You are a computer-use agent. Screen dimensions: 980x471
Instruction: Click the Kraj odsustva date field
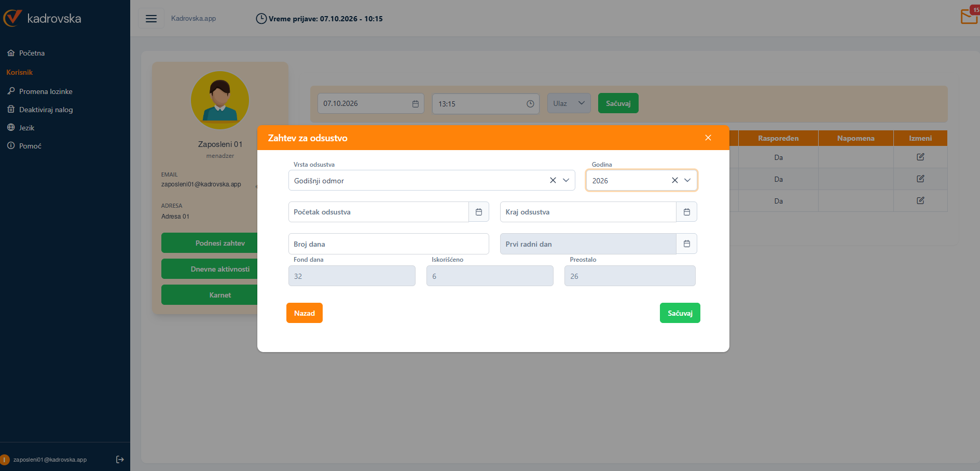(588, 212)
